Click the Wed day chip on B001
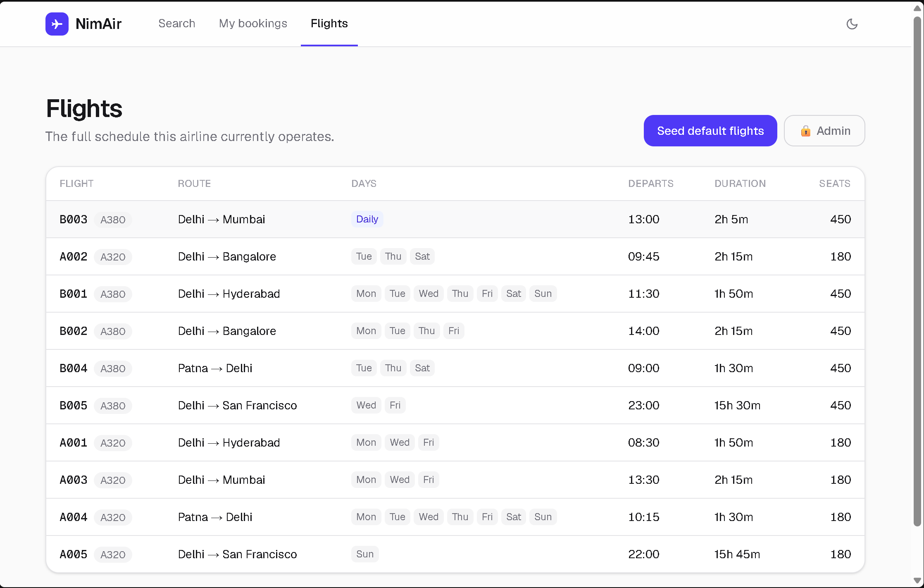The width and height of the screenshot is (924, 588). [x=429, y=294]
